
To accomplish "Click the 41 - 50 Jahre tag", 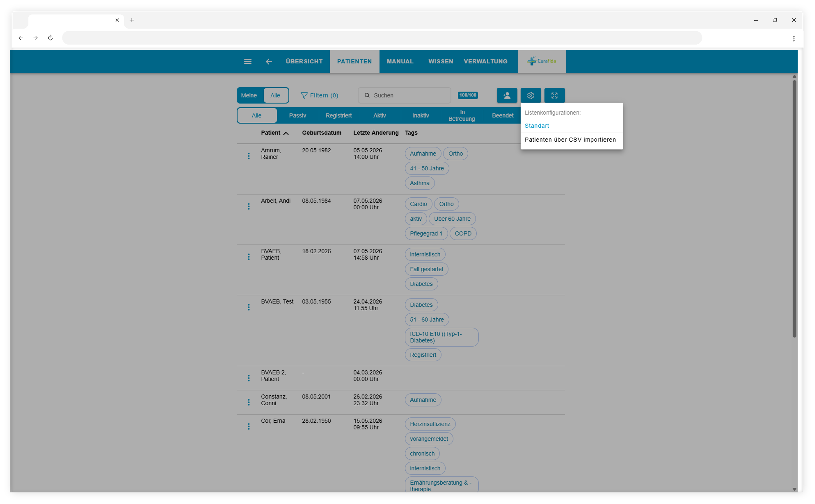I will click(x=427, y=168).
